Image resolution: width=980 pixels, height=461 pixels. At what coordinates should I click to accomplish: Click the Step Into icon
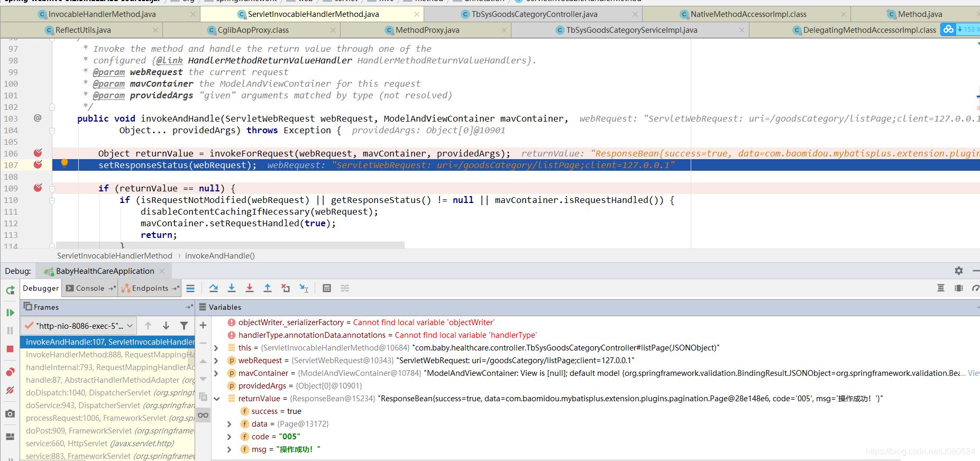pos(231,288)
